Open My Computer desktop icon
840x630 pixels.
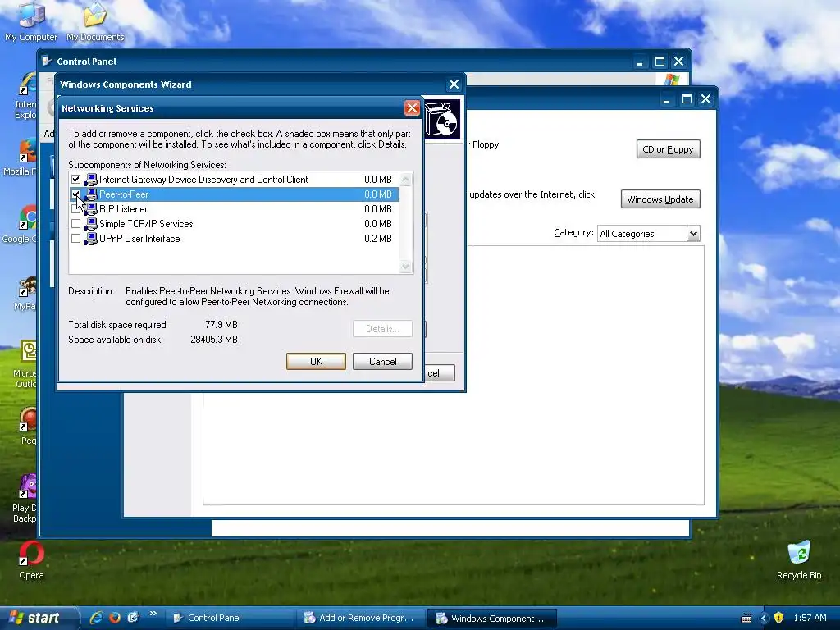[x=31, y=22]
